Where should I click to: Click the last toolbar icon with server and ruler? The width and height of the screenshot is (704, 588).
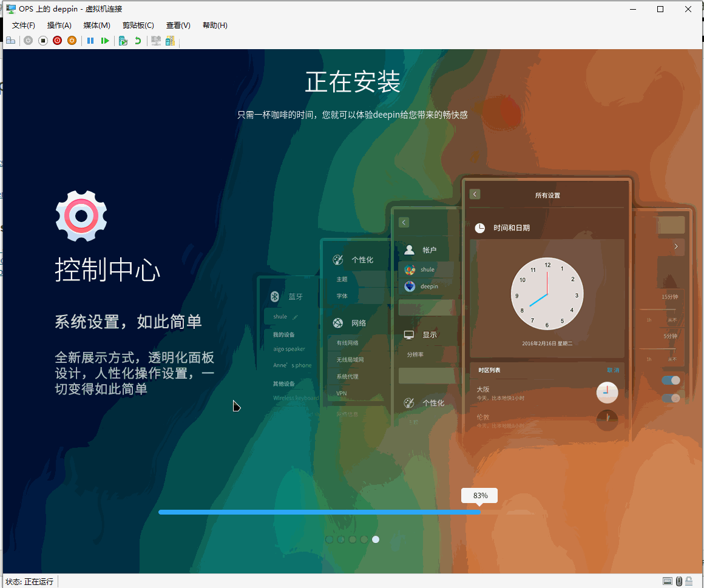[170, 41]
